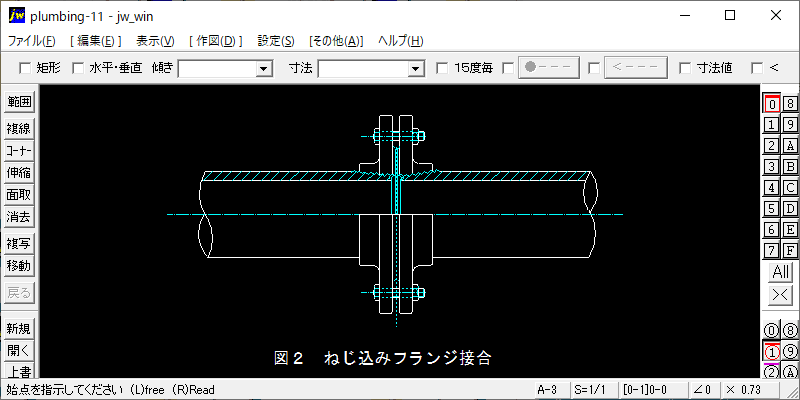Select the 面取 chamfer tool
The width and height of the screenshot is (800, 400).
[19, 195]
